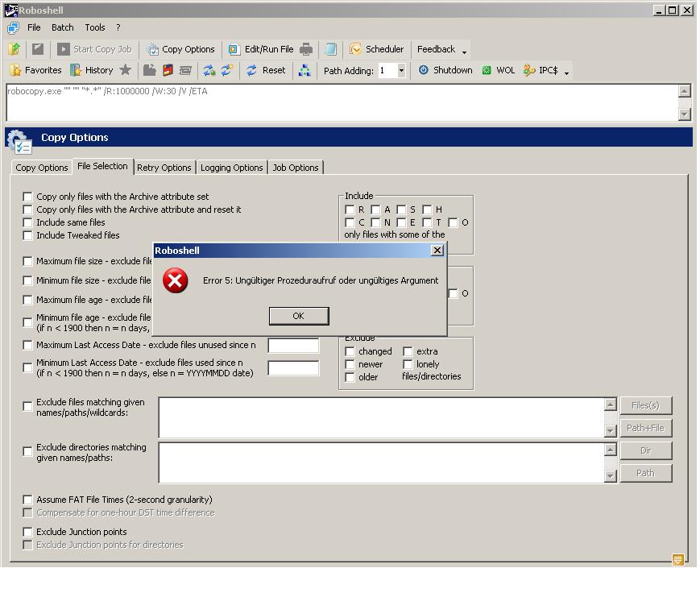The width and height of the screenshot is (700, 589).
Task: Check Exclude changed files
Action: [x=350, y=351]
